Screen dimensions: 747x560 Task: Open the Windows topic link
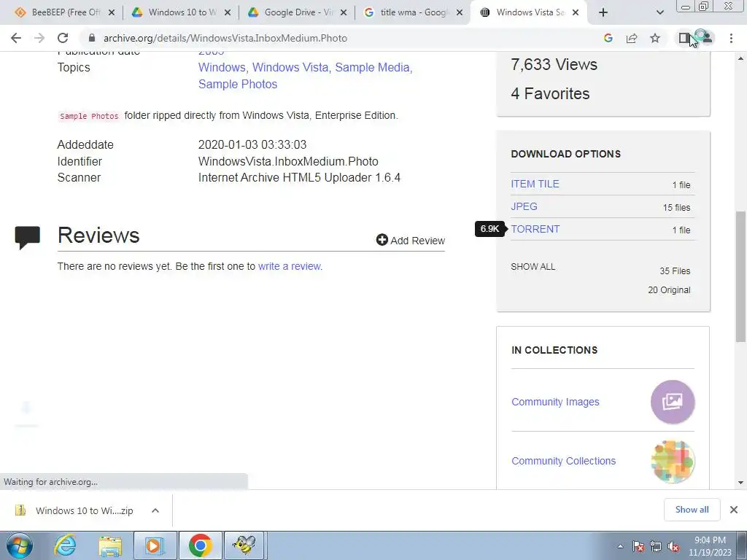pyautogui.click(x=222, y=67)
